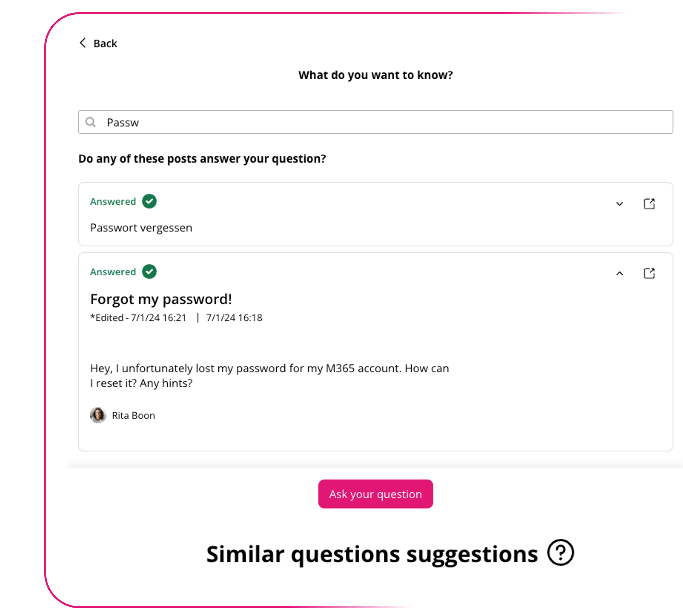Open 'Forgot my password!' post externally
This screenshot has width=683, height=616.
click(x=649, y=273)
